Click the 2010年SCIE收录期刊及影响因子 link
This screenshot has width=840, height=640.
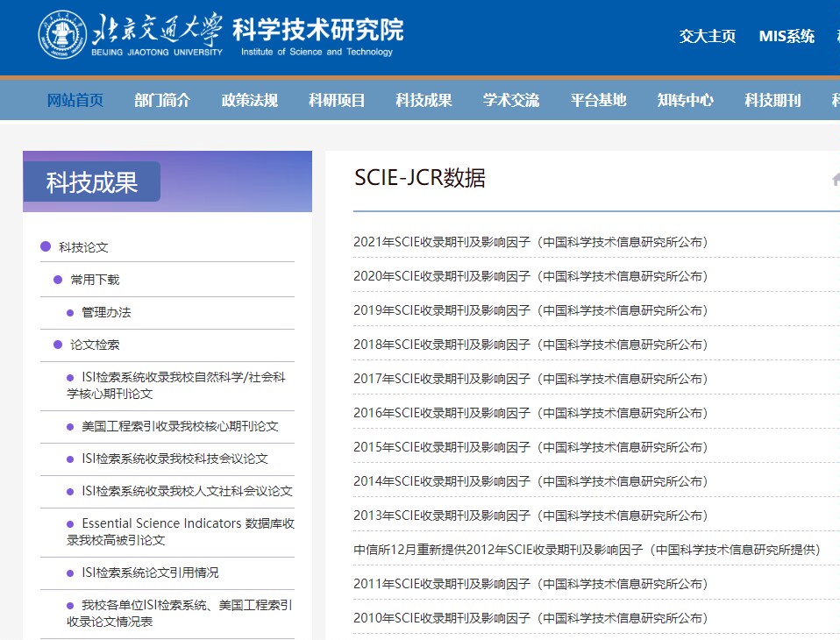pyautogui.click(x=530, y=618)
